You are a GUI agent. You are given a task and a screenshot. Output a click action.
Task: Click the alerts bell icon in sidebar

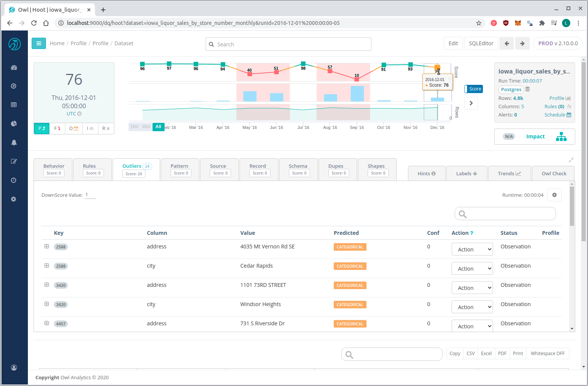pyautogui.click(x=14, y=142)
